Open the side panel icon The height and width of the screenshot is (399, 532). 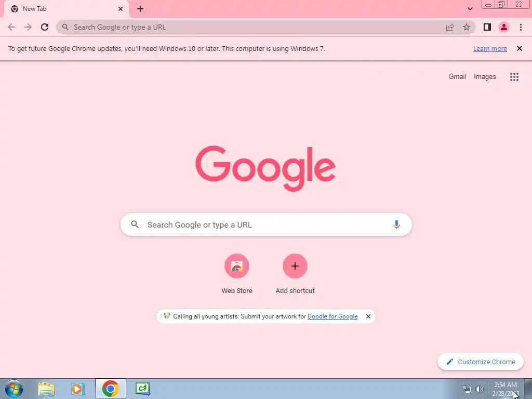point(487,27)
